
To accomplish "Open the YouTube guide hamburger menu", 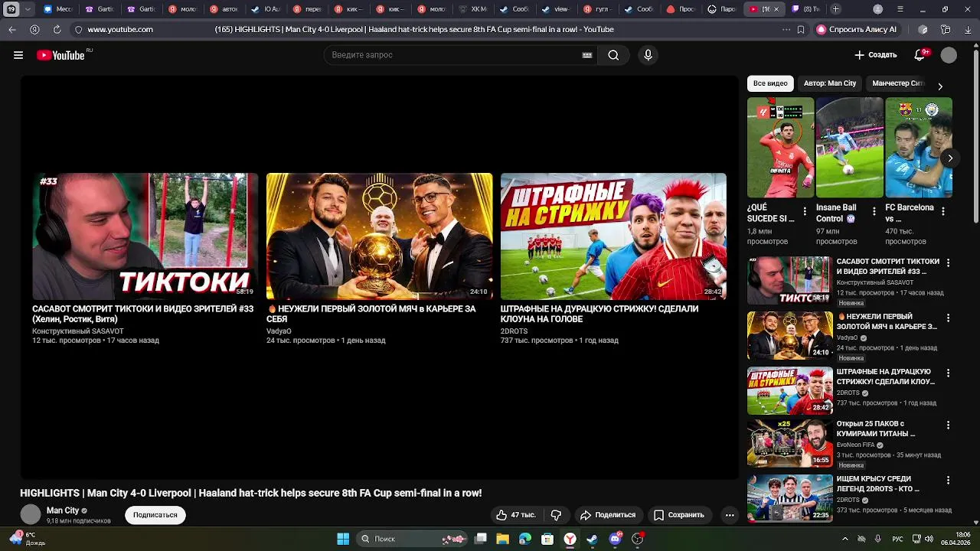I will tap(18, 55).
